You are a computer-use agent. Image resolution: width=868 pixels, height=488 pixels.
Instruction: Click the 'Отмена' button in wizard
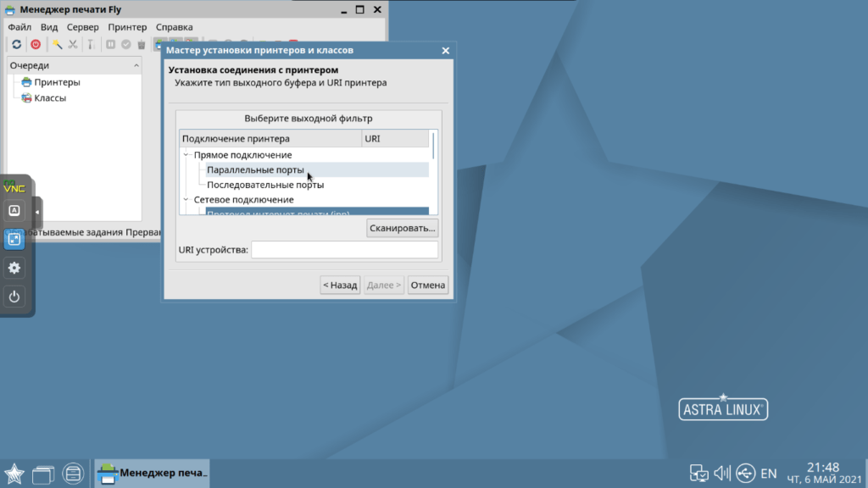click(x=427, y=286)
